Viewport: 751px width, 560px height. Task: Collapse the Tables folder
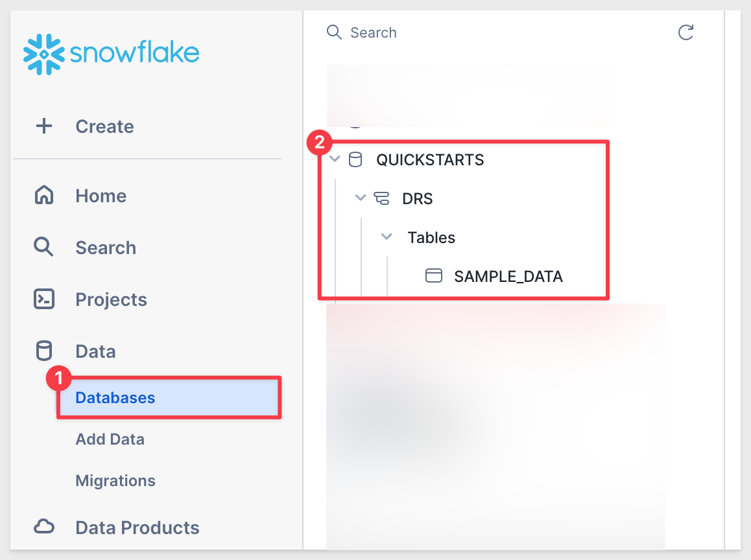coord(387,237)
